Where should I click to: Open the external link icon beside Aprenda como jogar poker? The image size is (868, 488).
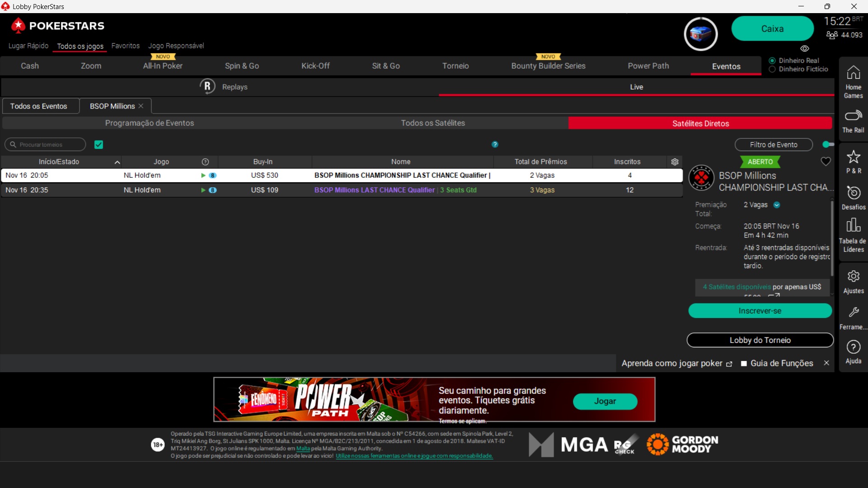(729, 364)
